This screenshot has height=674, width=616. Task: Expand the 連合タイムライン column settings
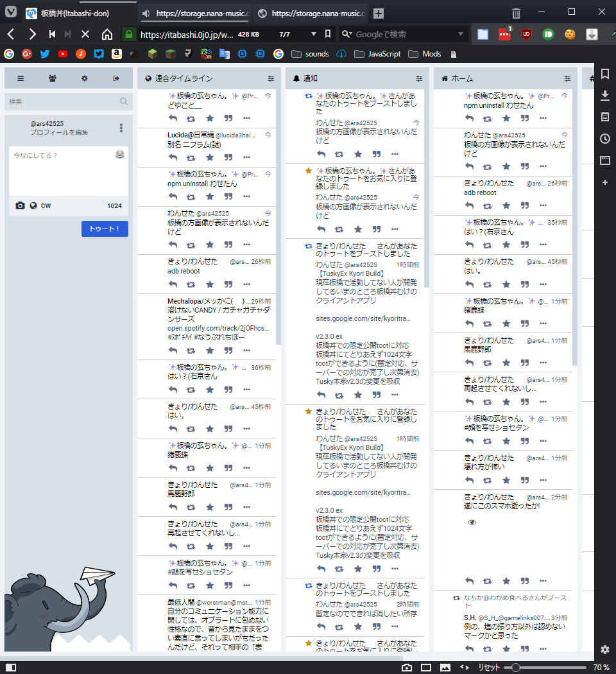(x=271, y=78)
